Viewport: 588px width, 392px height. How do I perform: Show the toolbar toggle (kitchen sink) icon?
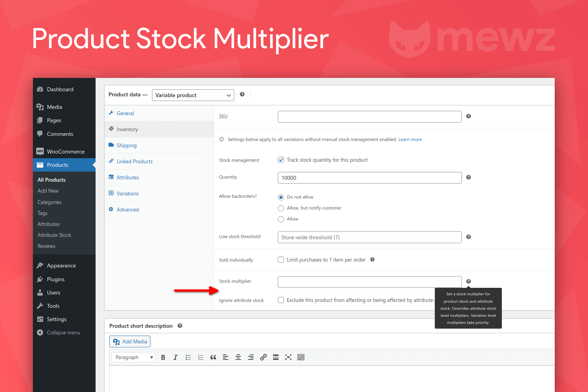[301, 357]
